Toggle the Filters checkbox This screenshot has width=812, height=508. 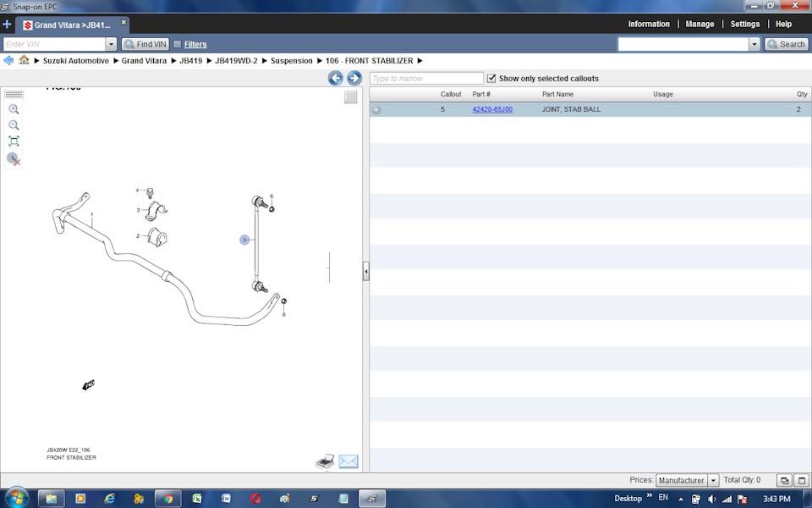click(x=178, y=44)
